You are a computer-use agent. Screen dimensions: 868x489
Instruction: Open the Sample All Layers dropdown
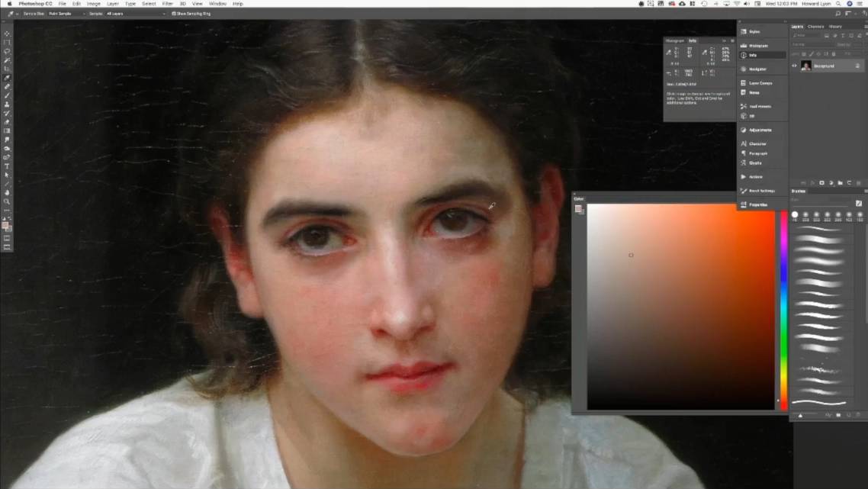tap(136, 13)
